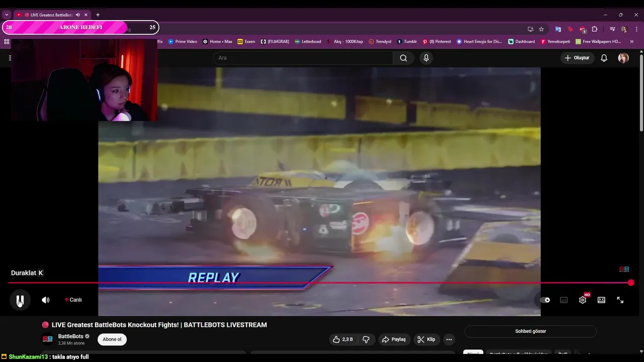Open the Tumblr bookmark

[x=407, y=42]
